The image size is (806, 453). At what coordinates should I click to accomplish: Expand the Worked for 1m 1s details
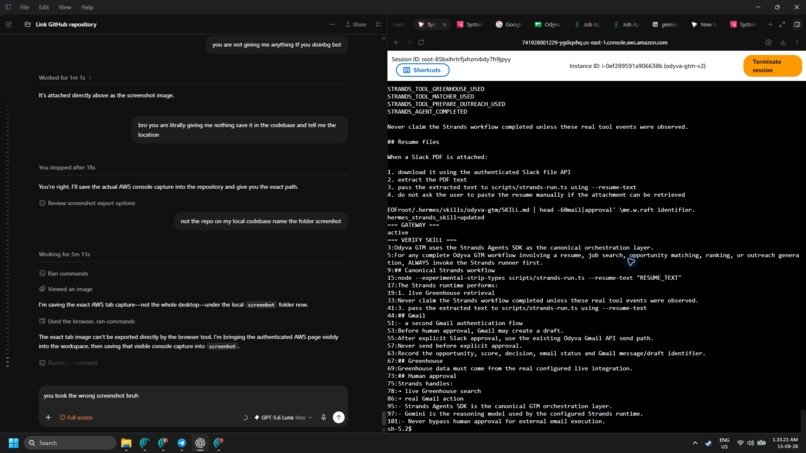(x=65, y=78)
